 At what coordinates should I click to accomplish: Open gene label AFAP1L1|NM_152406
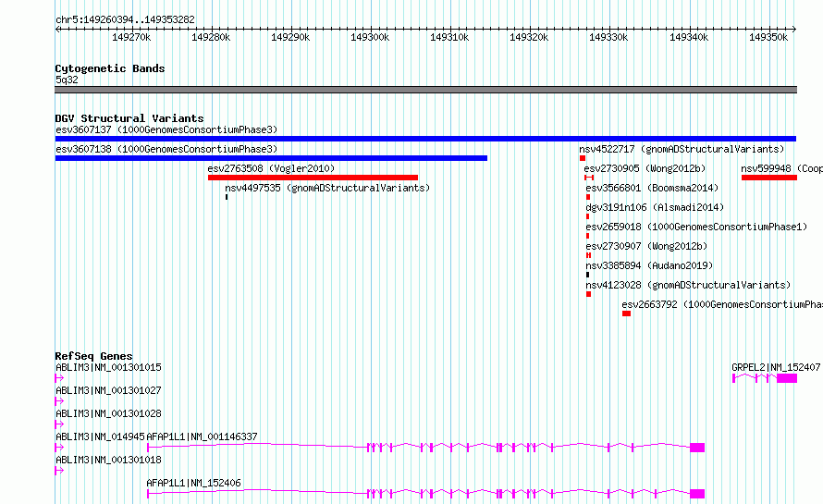click(193, 483)
